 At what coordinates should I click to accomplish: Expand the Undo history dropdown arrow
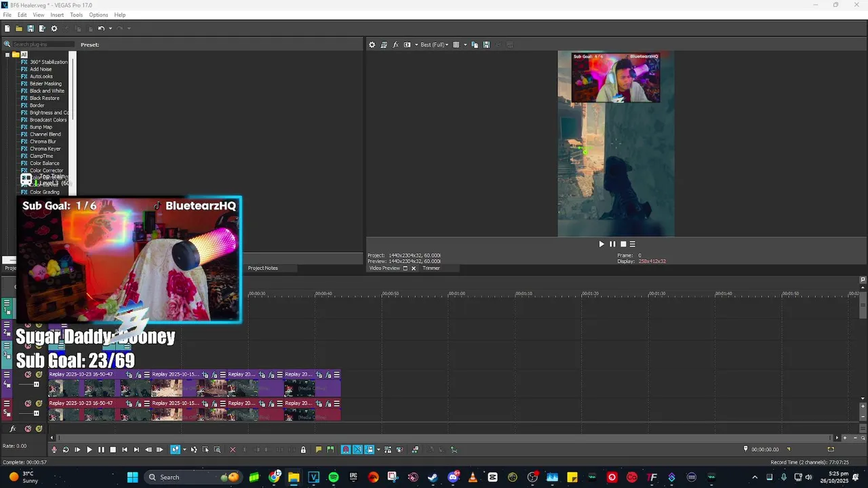point(111,28)
